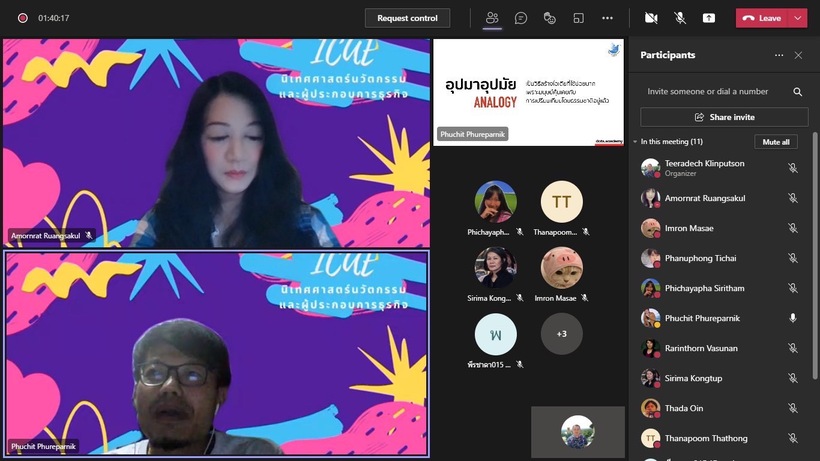Open the meeting chat panel

[x=521, y=18]
